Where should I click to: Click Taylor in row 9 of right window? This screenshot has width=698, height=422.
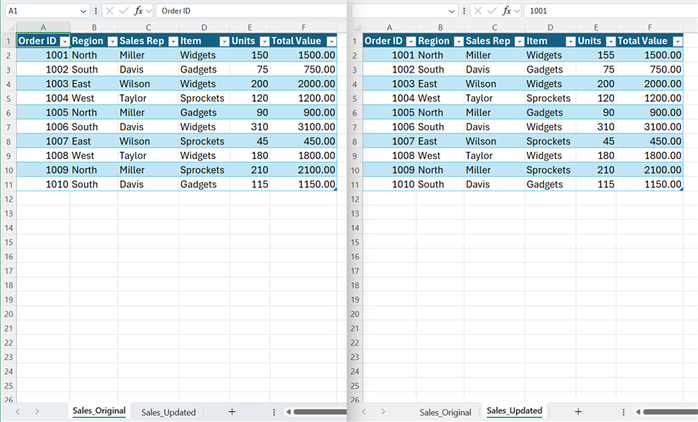494,156
